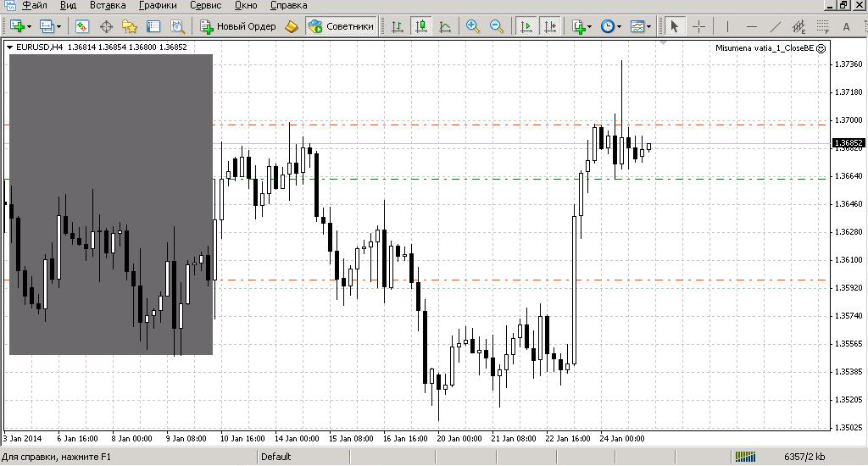Select the lower orange dash-dot line near 1.35920
Image resolution: width=868 pixels, height=466 pixels.
click(415, 280)
